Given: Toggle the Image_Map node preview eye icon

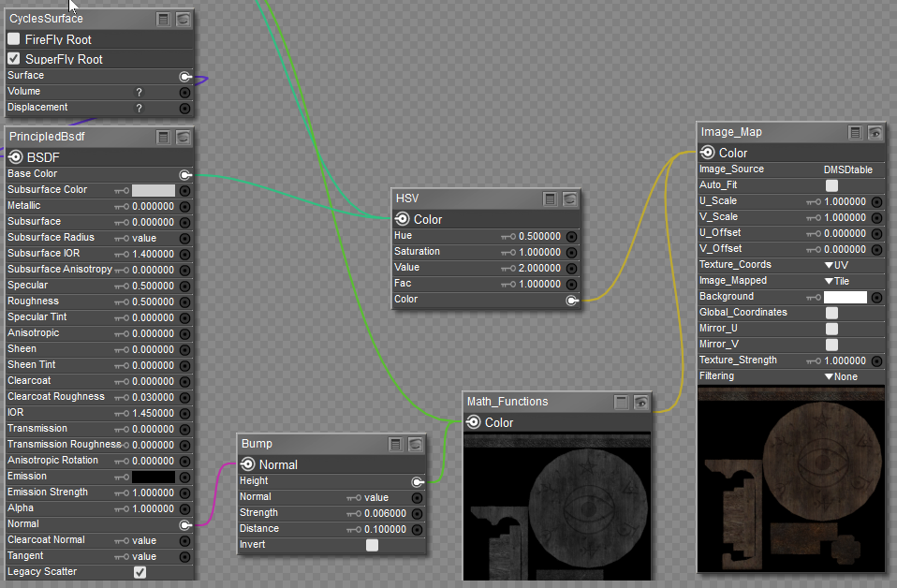Looking at the screenshot, I should pos(875,133).
